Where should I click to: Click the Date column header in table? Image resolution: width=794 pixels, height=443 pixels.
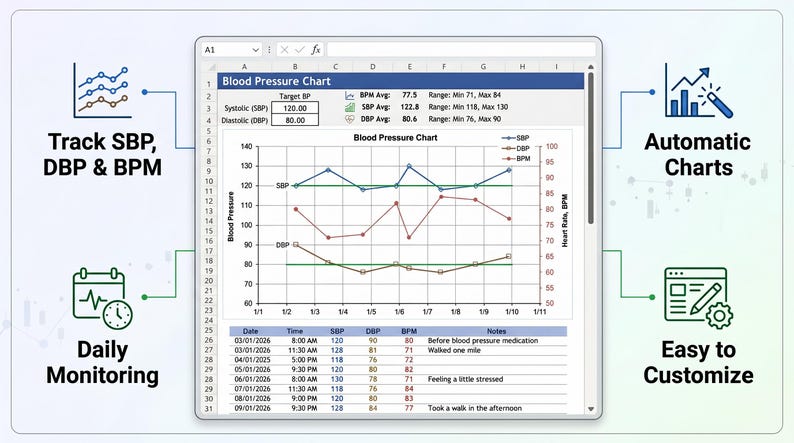250,331
